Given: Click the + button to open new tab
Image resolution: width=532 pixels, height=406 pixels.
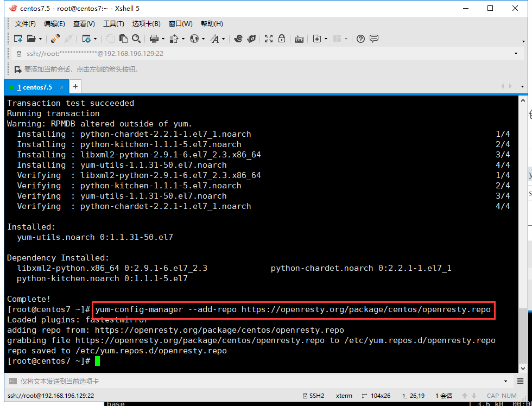Looking at the screenshot, I should tap(75, 86).
